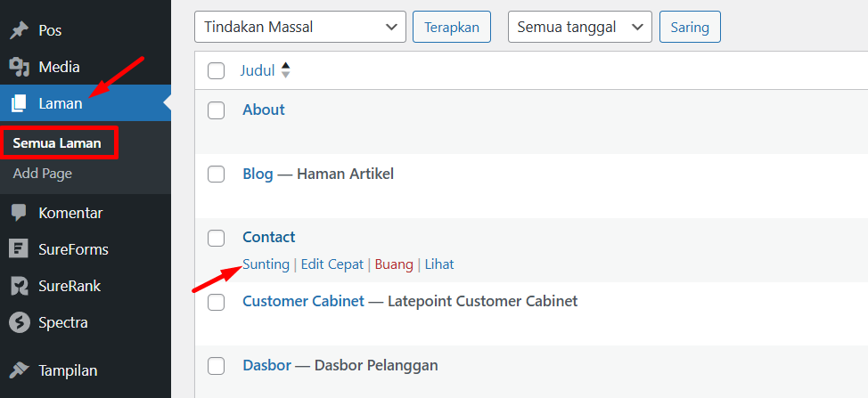Open the Tindakan Massal dropdown
This screenshot has width=868, height=398.
[299, 27]
